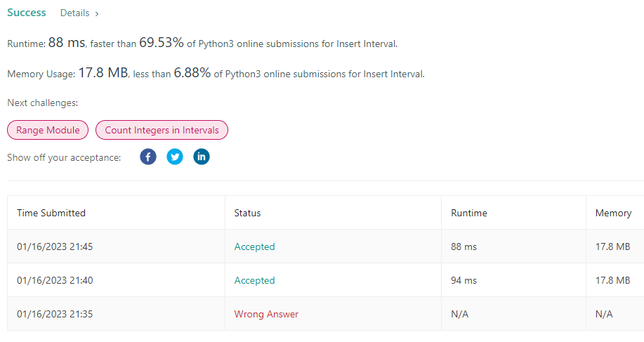
Task: Open Count Integers in Intervals challenge
Action: pos(162,130)
